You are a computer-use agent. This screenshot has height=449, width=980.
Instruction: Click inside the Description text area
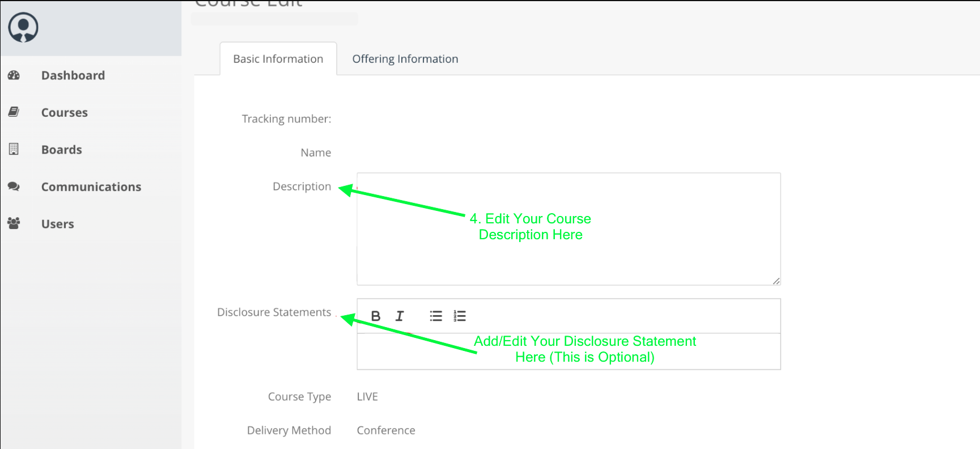pos(569,229)
